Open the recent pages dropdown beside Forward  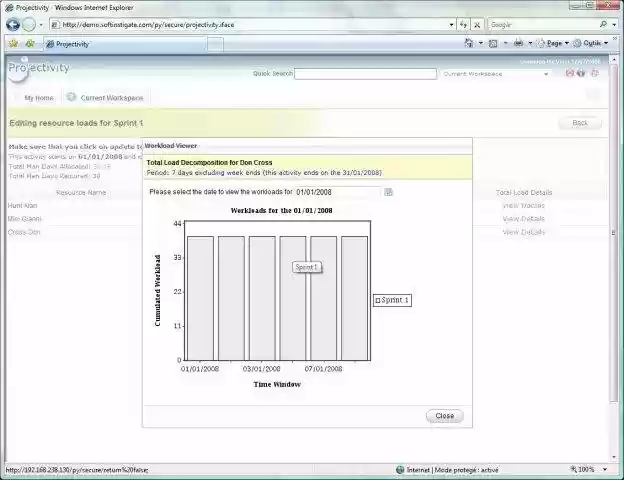pos(41,25)
